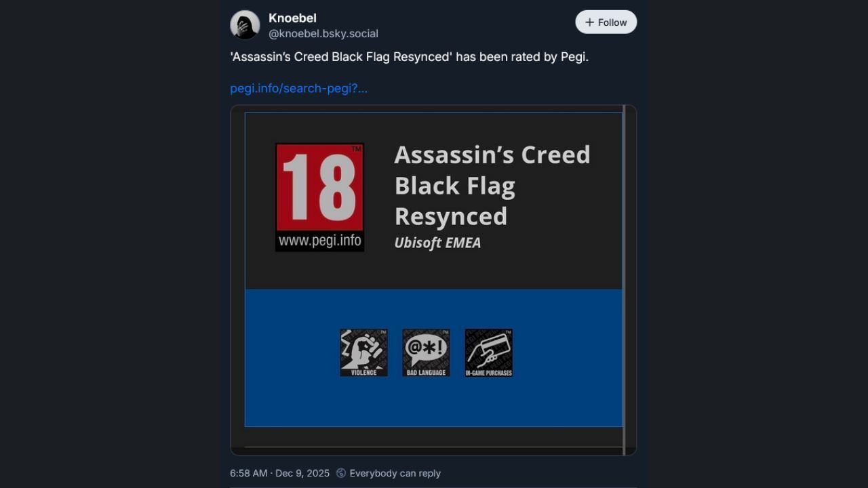Viewport: 868px width, 488px height.
Task: Click the globe reply-settings icon
Action: (341, 473)
